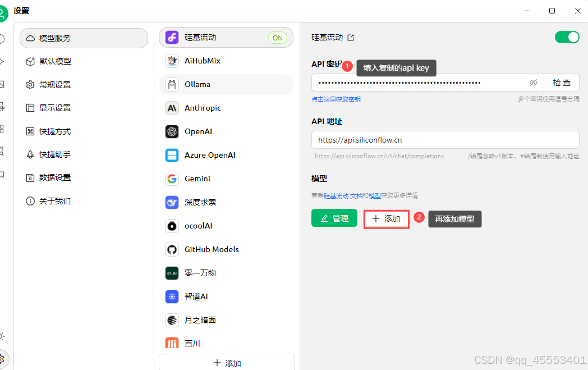
Task: Click the 智谱AI logo icon
Action: click(x=172, y=297)
